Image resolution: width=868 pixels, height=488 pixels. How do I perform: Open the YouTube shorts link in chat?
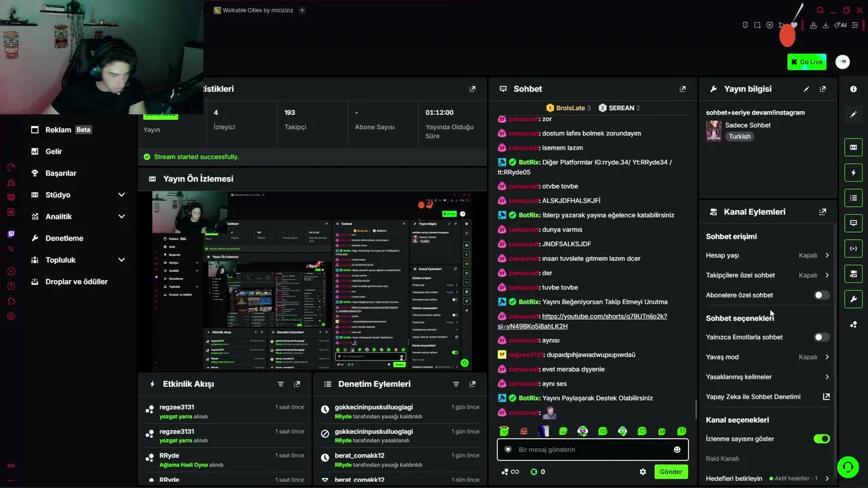coord(582,321)
